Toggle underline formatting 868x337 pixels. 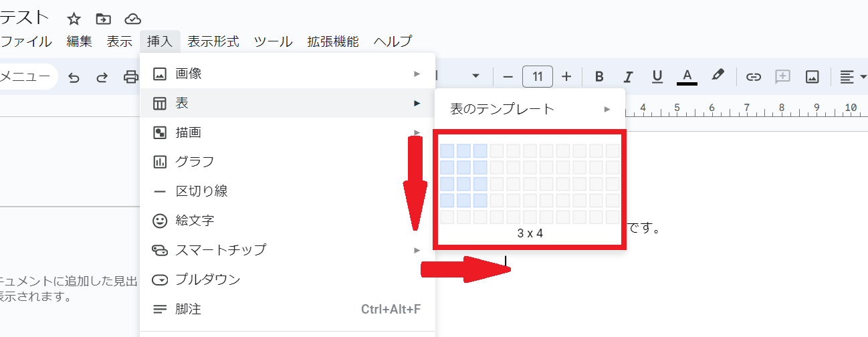point(657,77)
